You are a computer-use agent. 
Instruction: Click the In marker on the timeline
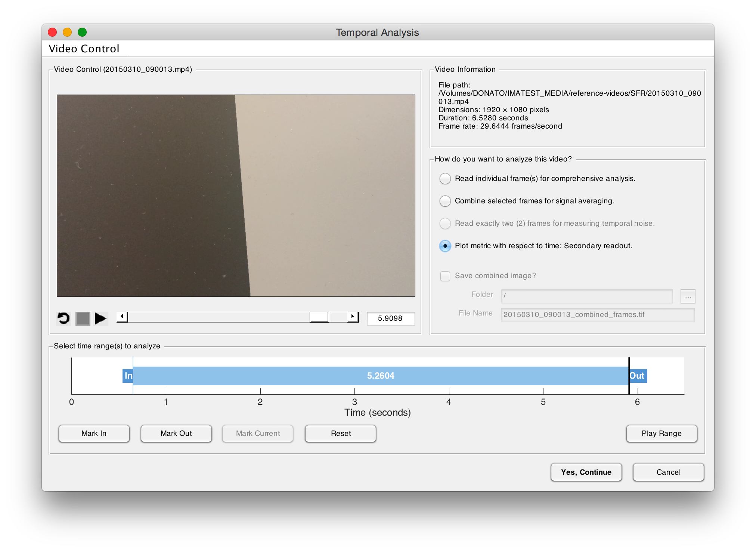click(128, 376)
